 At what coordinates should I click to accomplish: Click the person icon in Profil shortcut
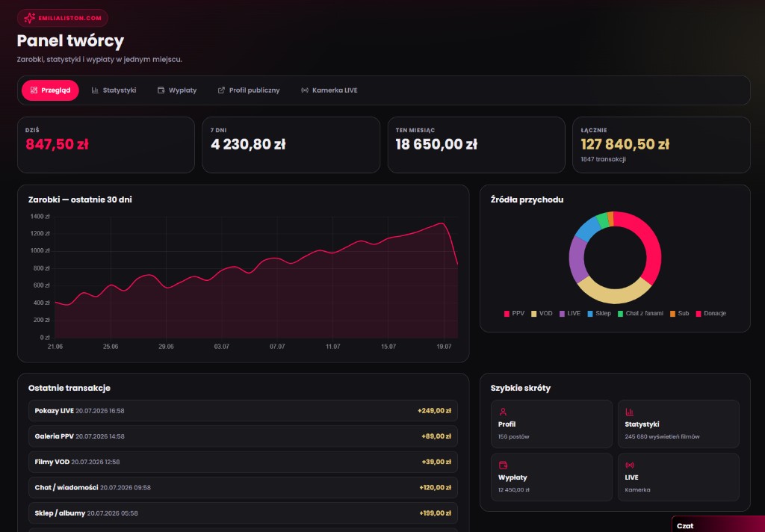503,412
